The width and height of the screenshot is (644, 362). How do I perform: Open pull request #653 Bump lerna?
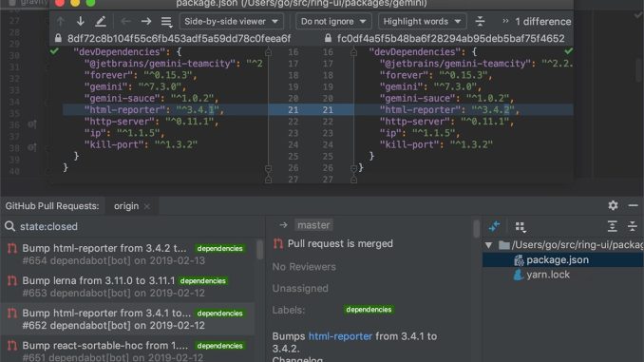click(127, 286)
